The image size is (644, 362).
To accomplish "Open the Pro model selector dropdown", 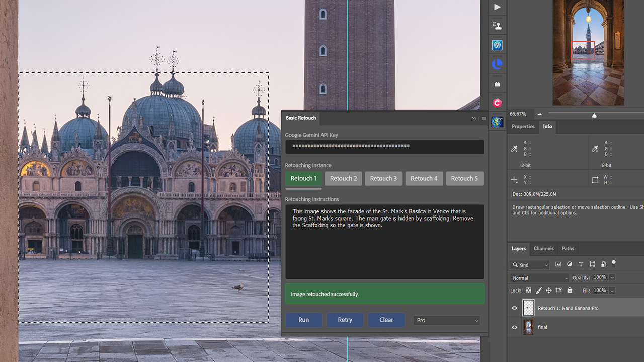I will tap(446, 320).
